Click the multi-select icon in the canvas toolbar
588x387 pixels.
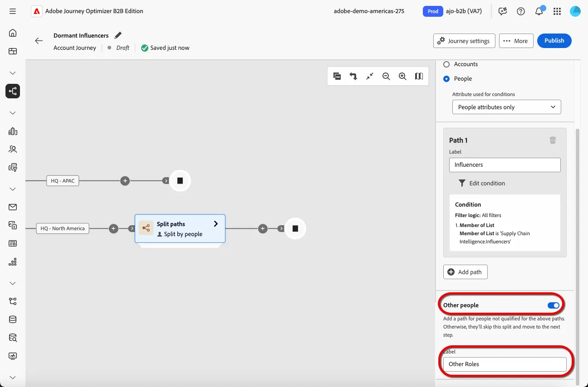pos(337,76)
